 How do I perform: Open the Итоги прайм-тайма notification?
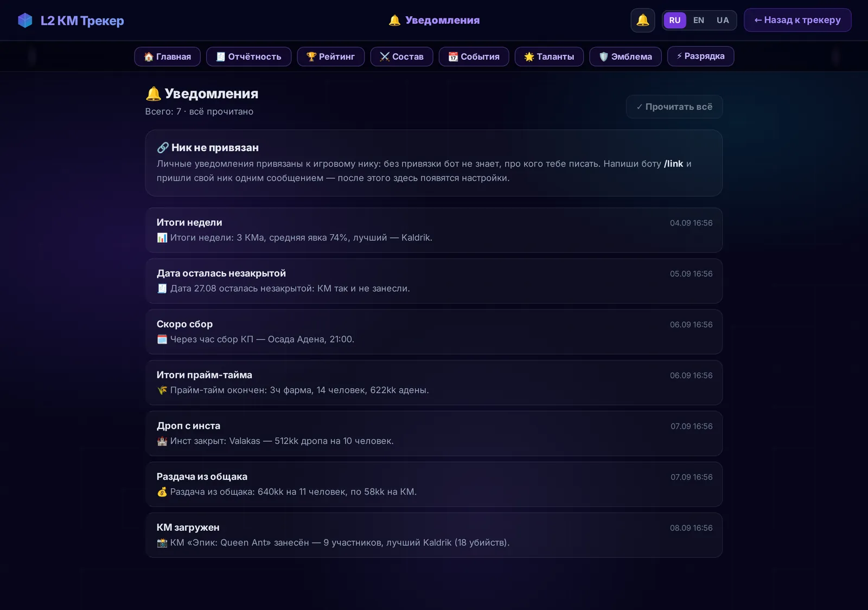[x=434, y=383]
